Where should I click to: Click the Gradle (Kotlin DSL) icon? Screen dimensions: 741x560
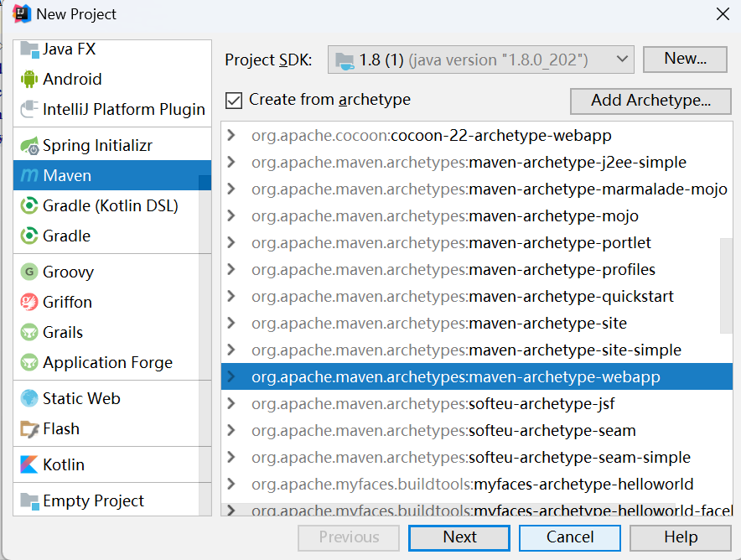pyautogui.click(x=29, y=205)
